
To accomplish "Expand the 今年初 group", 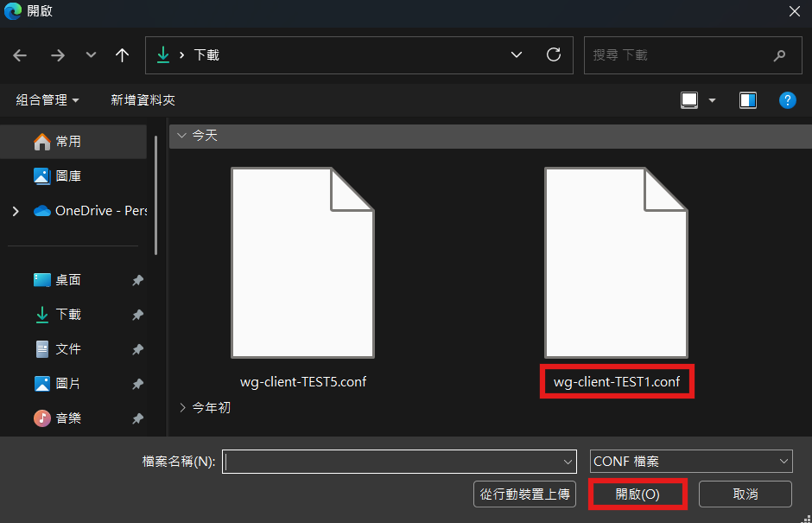I will 182,407.
